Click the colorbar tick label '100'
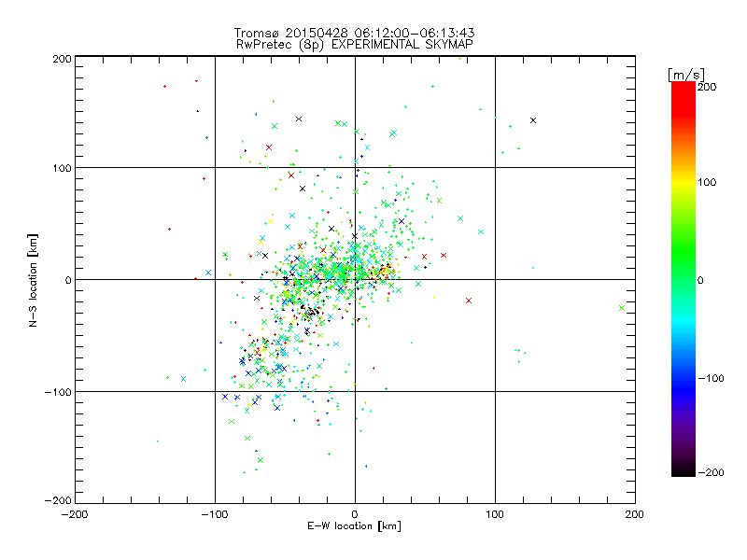 click(707, 182)
